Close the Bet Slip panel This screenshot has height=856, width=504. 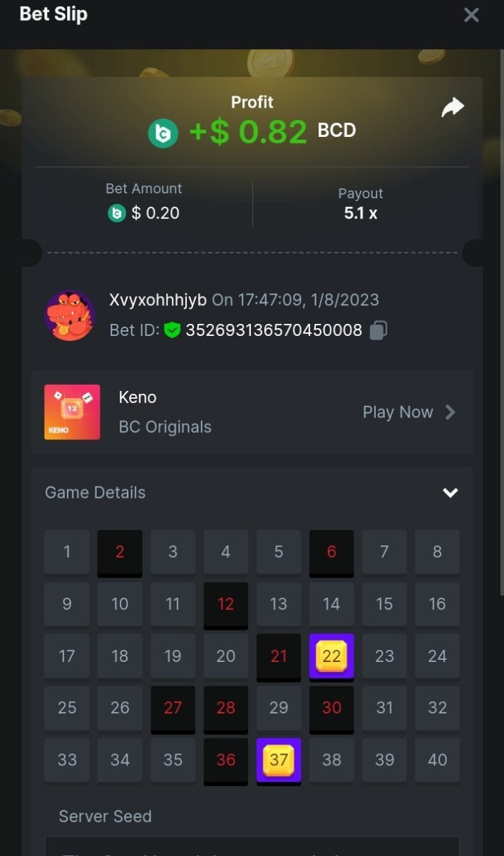[471, 15]
